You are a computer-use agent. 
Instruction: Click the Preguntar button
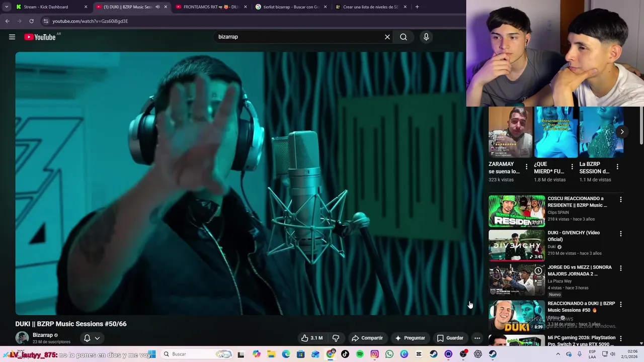pos(410,338)
